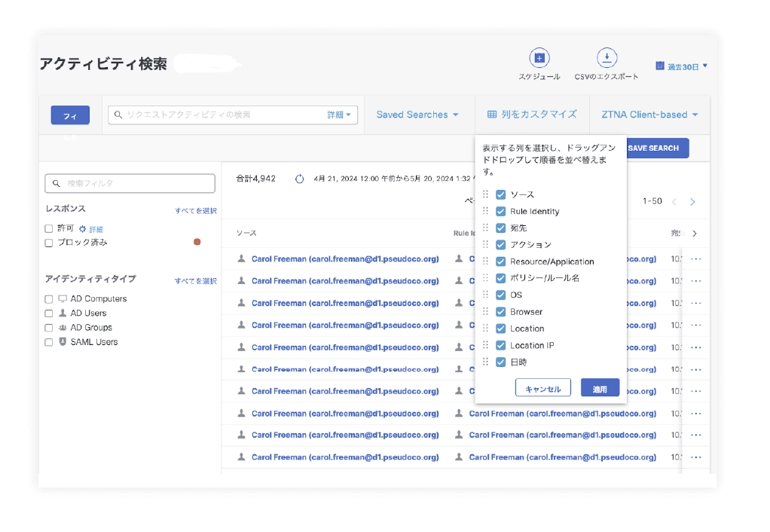This screenshot has width=770, height=532.
Task: Click the calendar icon for past 30 days
Action: click(660, 66)
